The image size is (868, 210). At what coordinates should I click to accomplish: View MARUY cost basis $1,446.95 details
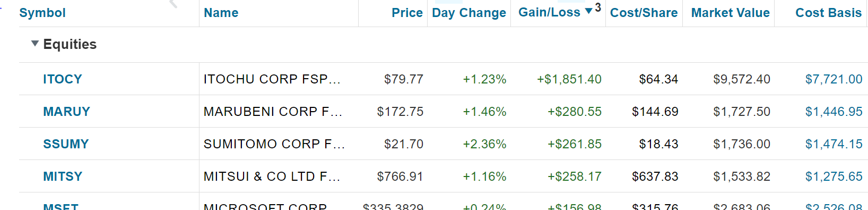[834, 112]
